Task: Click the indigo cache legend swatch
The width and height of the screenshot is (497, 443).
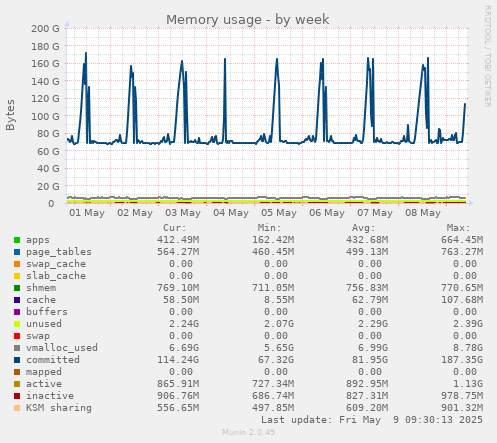Action: pyautogui.click(x=17, y=300)
